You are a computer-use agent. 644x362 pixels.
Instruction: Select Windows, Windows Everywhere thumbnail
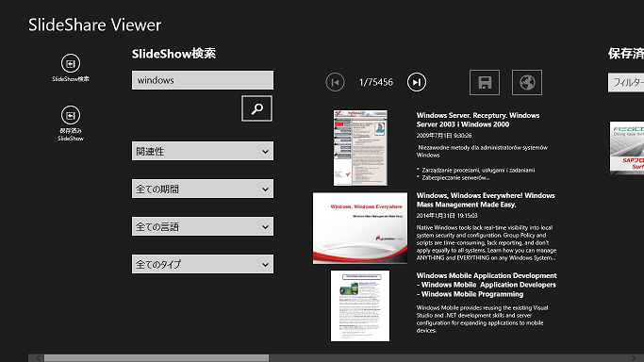coord(360,228)
